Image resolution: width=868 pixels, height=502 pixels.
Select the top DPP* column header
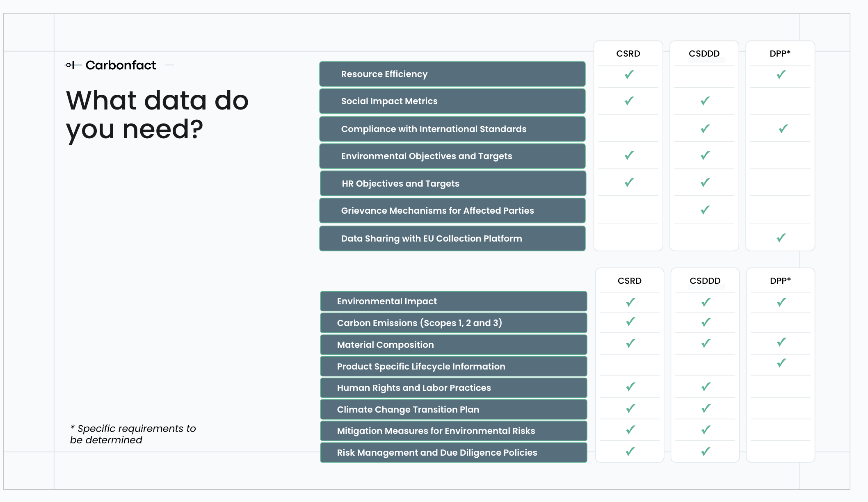(780, 54)
